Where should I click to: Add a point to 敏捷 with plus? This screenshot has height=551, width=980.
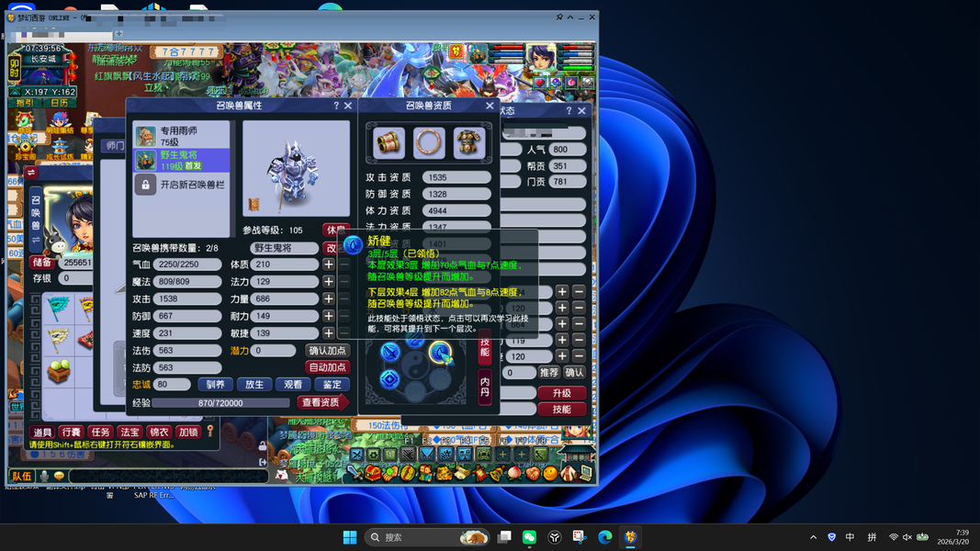coord(328,333)
